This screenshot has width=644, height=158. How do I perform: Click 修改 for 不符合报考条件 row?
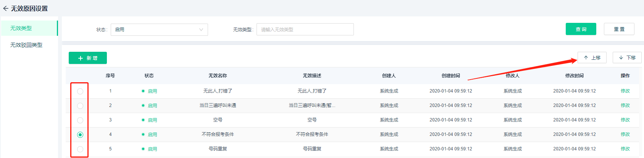pyautogui.click(x=625, y=134)
